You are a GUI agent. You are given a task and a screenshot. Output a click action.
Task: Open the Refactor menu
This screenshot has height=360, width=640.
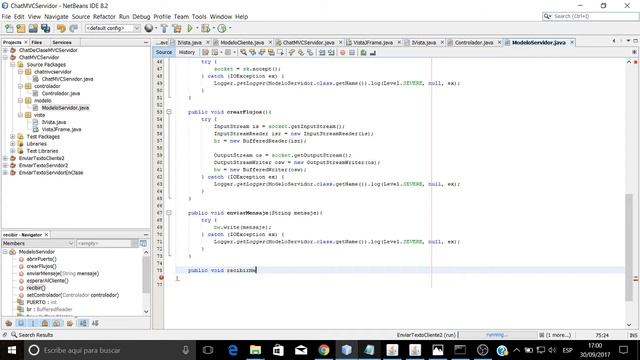click(x=104, y=17)
